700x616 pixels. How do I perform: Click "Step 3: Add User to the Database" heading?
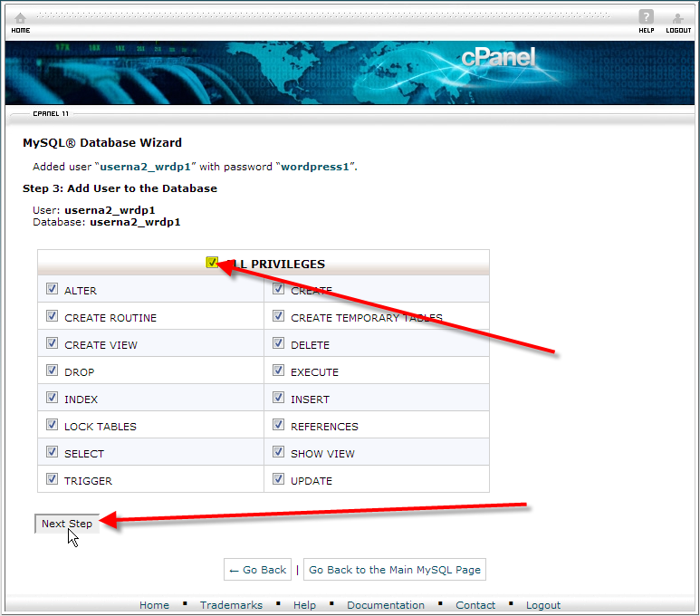(x=120, y=188)
